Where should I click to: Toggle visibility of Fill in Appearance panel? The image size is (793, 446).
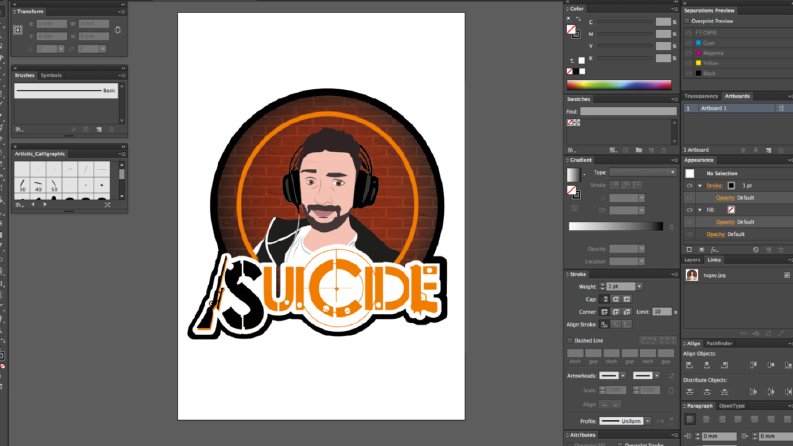(x=689, y=210)
